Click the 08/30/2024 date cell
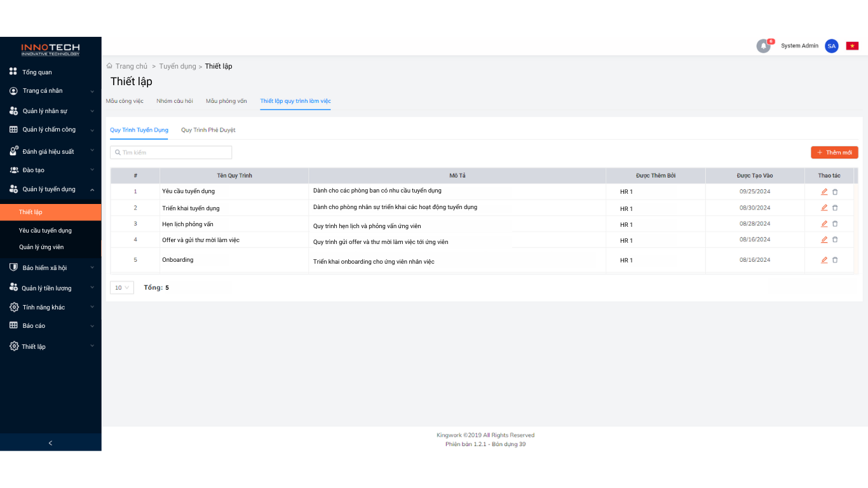 (755, 208)
